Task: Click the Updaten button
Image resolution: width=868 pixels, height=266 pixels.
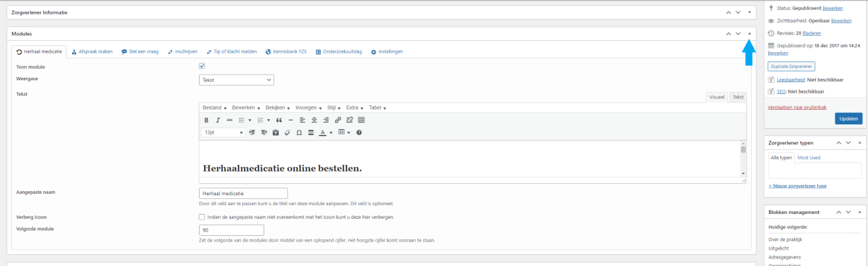Action: (849, 119)
